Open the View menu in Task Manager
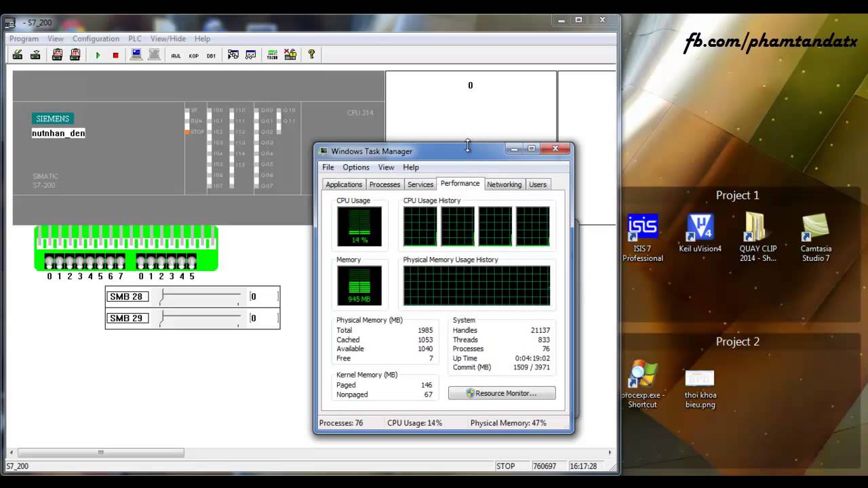The height and width of the screenshot is (488, 868). pyautogui.click(x=386, y=167)
